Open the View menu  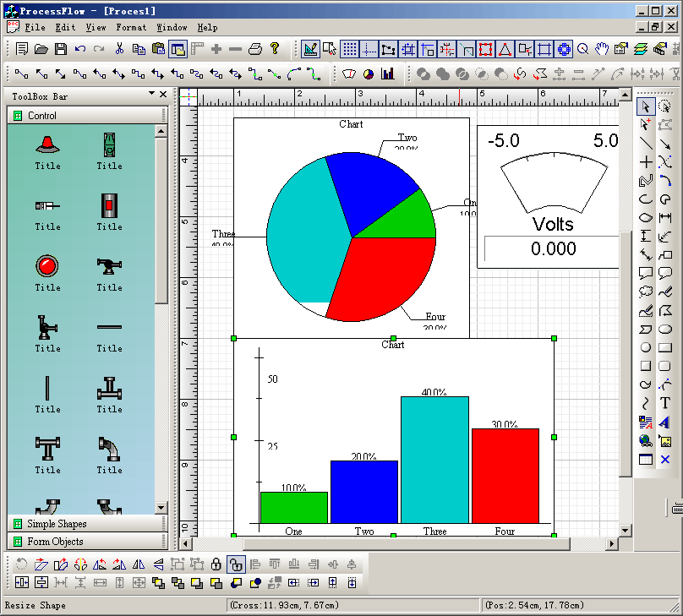pyautogui.click(x=96, y=27)
